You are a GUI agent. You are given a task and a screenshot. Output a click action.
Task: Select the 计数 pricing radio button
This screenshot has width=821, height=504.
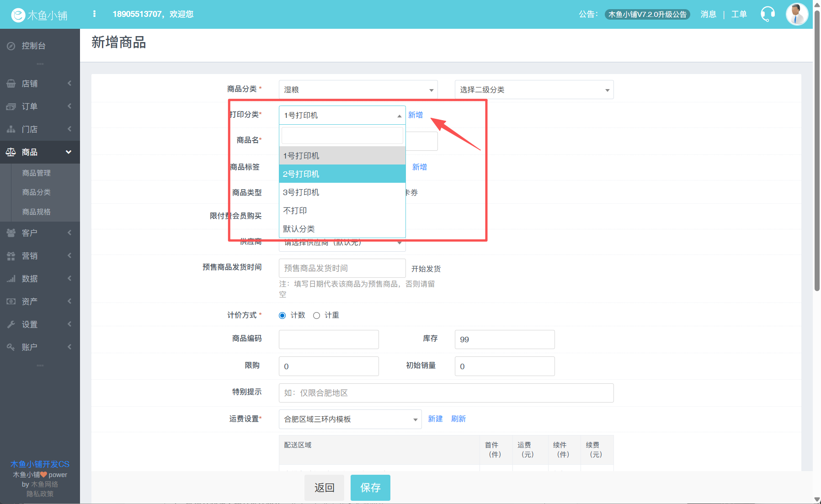283,315
